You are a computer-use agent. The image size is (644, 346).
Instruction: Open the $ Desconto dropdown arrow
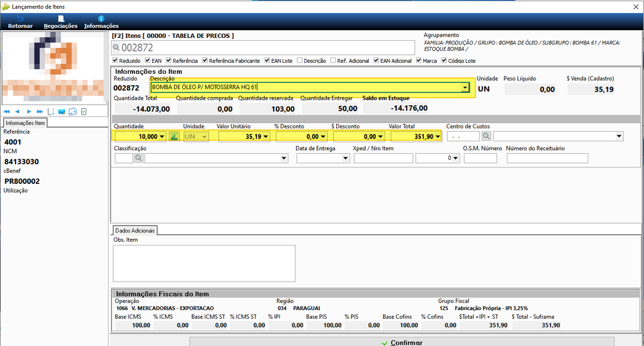click(381, 137)
